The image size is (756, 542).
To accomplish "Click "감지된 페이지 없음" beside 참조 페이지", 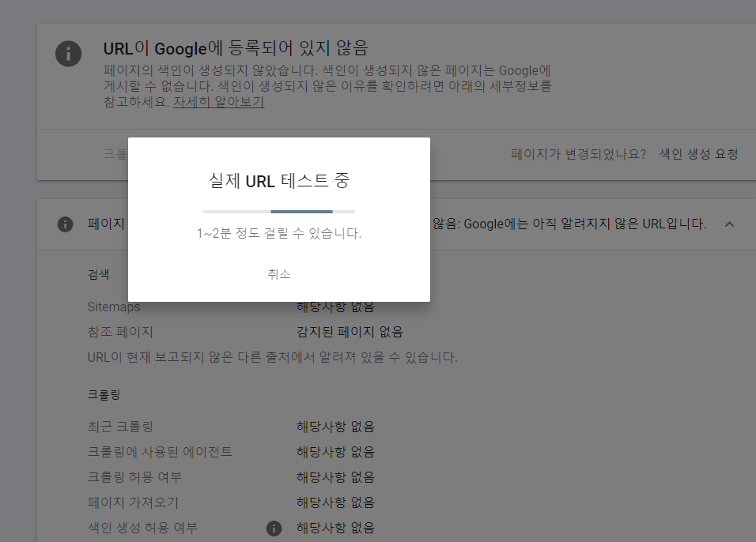I will [x=350, y=333].
